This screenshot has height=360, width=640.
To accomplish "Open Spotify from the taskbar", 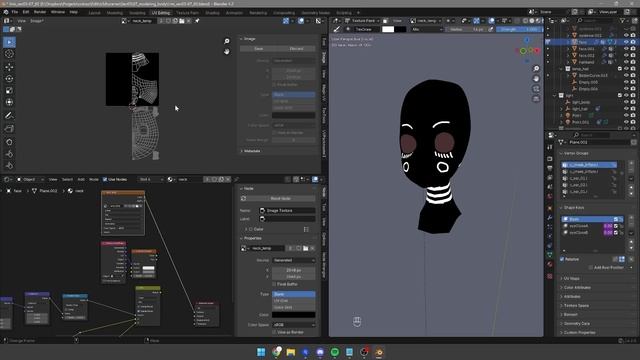I will tap(335, 352).
